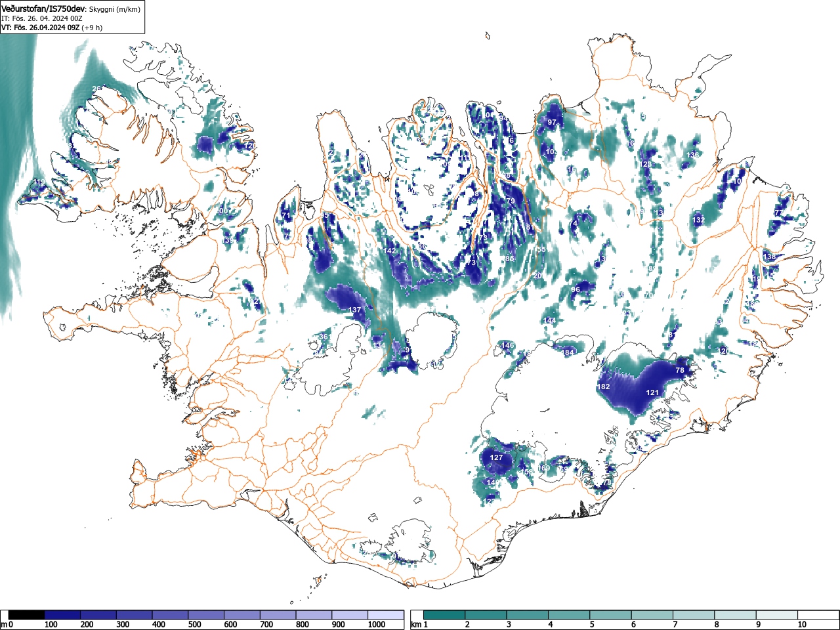Click the 'km' unit label in the right legend
Image resolution: width=840 pixels, height=630 pixels.
click(x=416, y=625)
